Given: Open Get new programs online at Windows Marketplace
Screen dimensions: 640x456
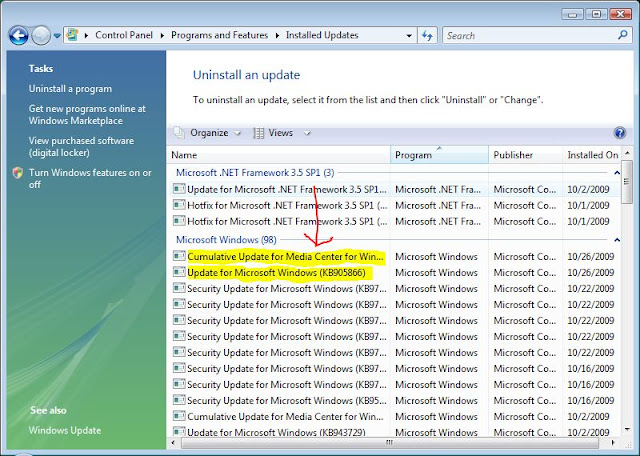Looking at the screenshot, I should (x=87, y=115).
